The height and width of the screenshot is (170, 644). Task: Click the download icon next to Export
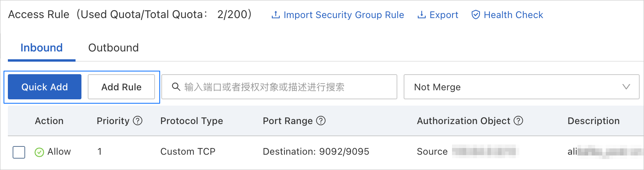[421, 15]
